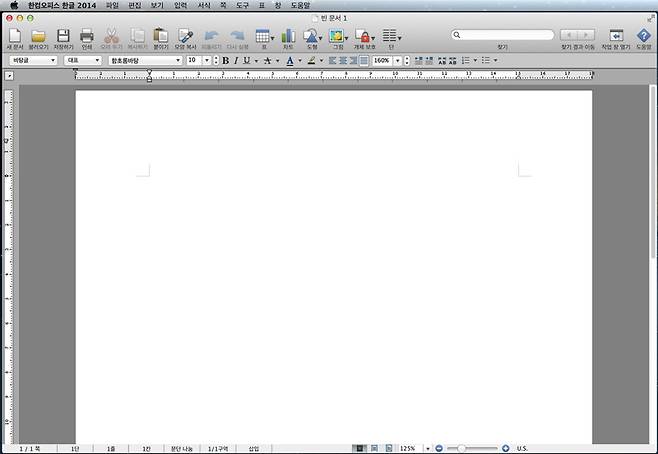Open a file with 불러오기 icon
Screen dimensions: 658x454
pyautogui.click(x=39, y=36)
